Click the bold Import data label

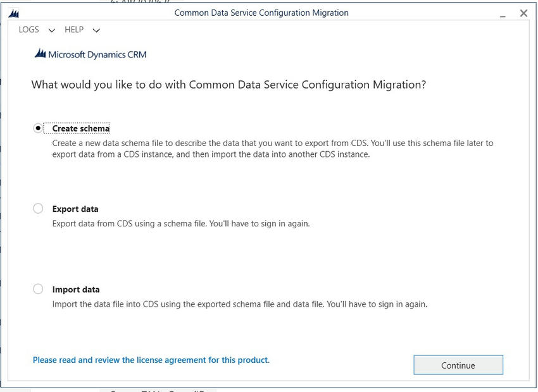[x=76, y=290]
